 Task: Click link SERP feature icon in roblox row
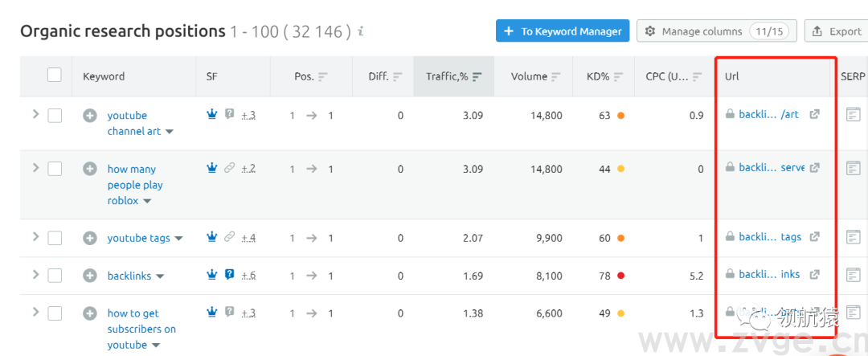[x=230, y=168]
